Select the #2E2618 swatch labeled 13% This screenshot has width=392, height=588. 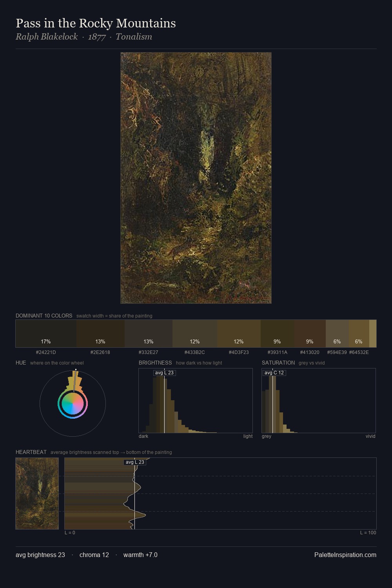point(100,334)
